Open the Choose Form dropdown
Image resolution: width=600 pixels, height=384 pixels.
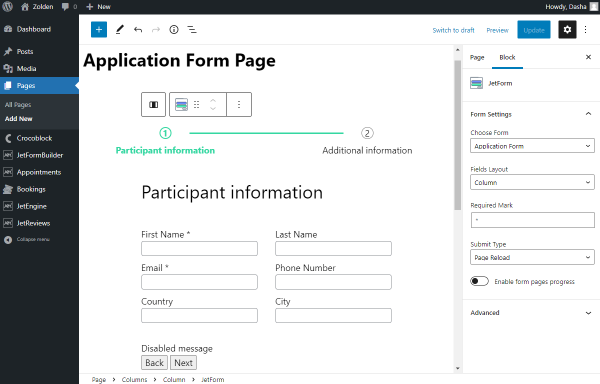pos(532,146)
